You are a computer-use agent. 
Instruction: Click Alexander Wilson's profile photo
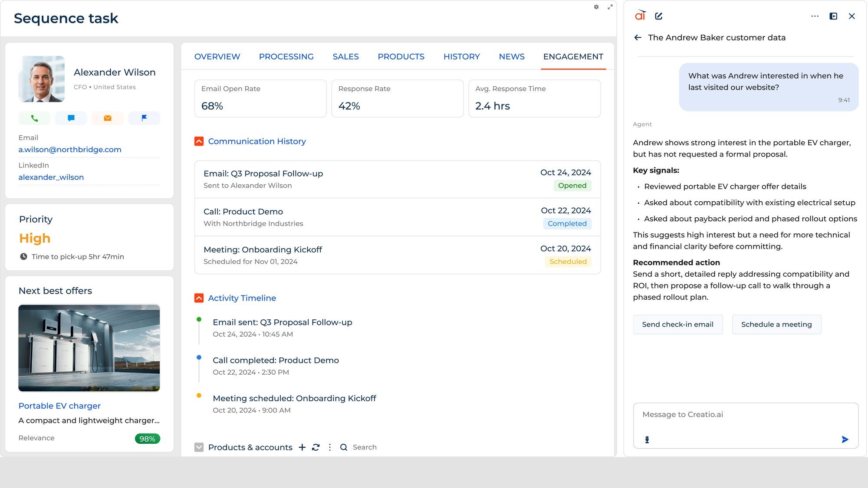[42, 79]
